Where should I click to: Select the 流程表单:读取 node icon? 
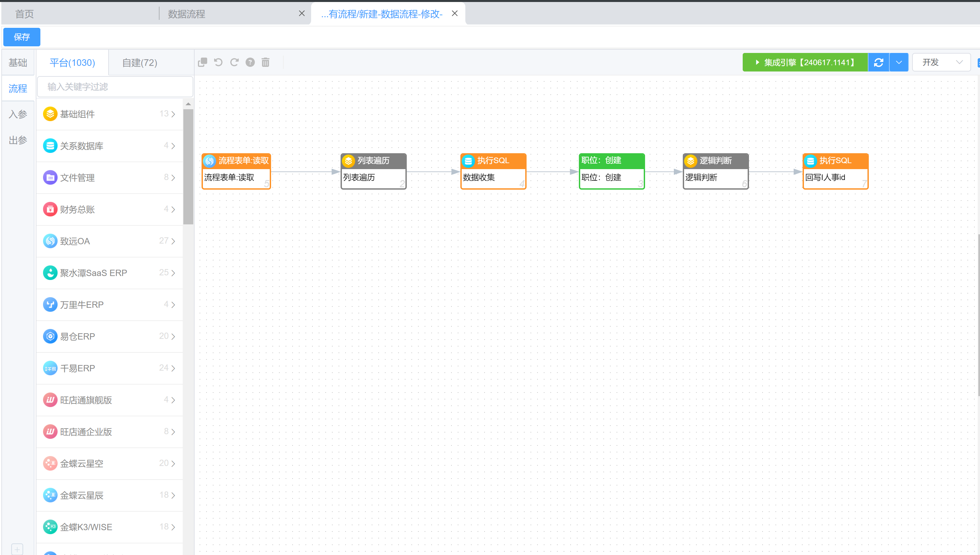pyautogui.click(x=209, y=161)
